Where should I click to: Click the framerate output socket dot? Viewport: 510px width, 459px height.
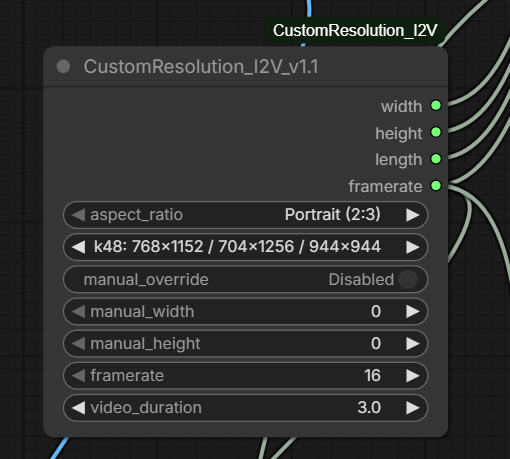[x=436, y=186]
